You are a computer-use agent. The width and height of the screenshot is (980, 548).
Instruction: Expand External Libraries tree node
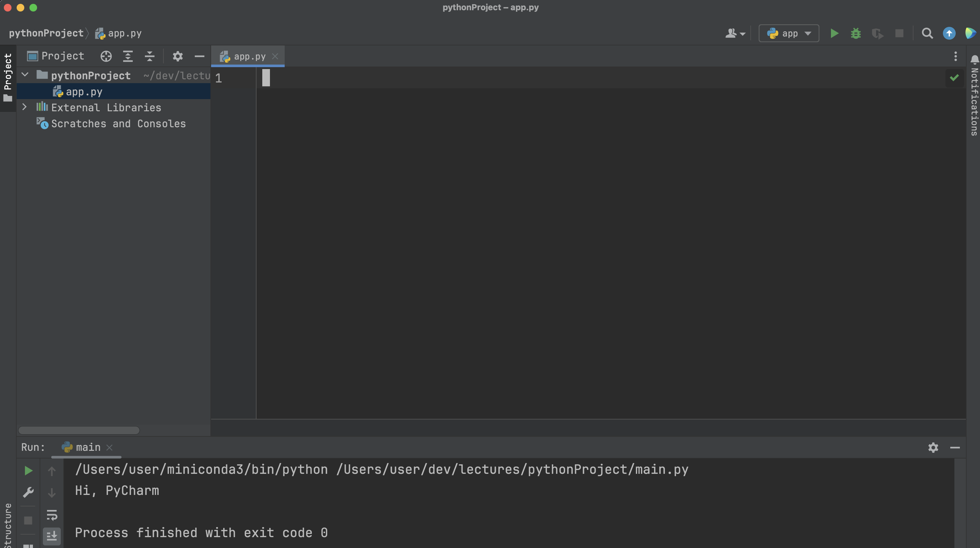24,107
